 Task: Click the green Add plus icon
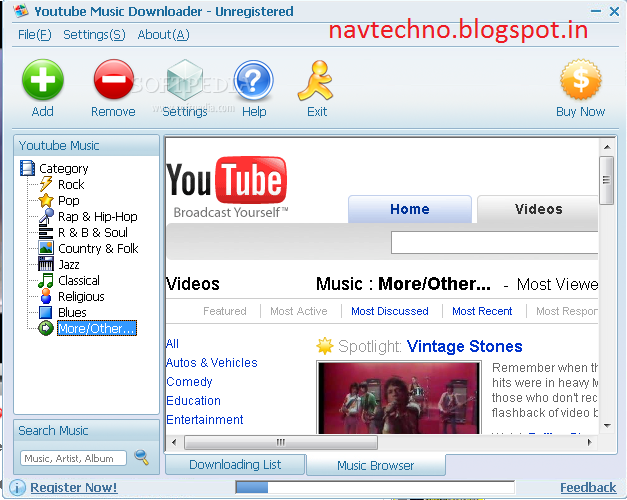tap(43, 79)
